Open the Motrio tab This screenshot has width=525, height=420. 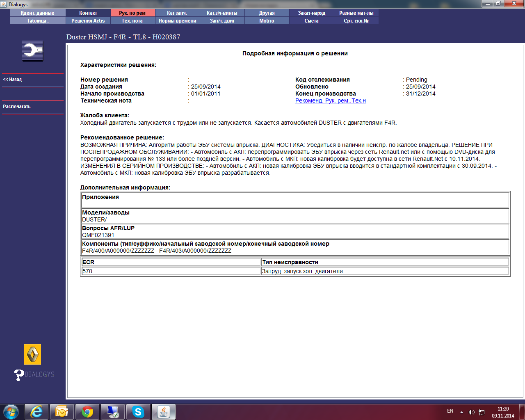(267, 21)
